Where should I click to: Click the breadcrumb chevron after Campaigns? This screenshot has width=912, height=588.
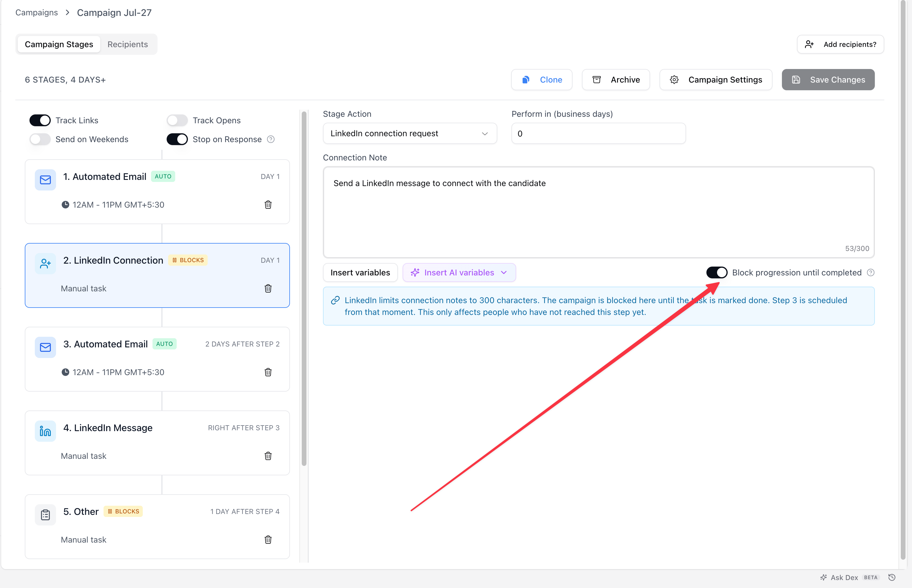click(68, 13)
